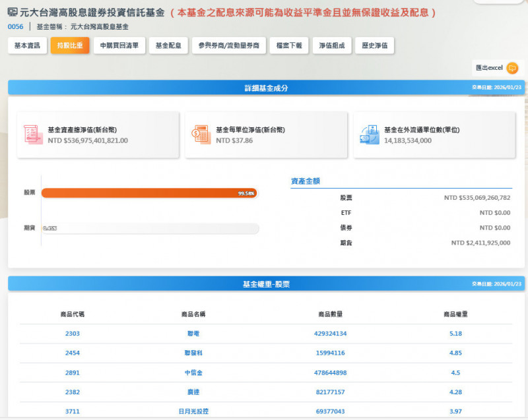Open stock code 2303 link
Screen dimensions: 528x420
[x=73, y=334]
